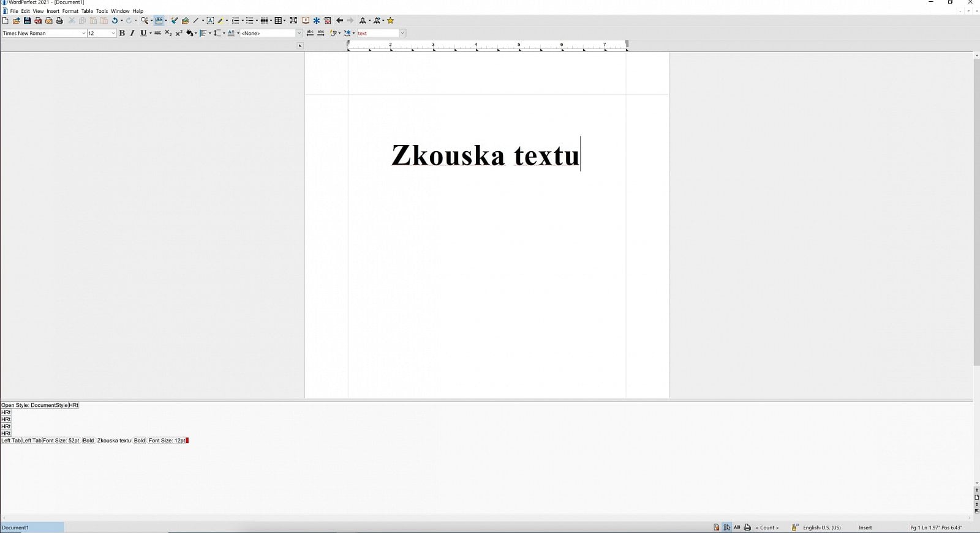The height and width of the screenshot is (533, 980).
Task: Toggle Underline formatting
Action: [x=143, y=33]
